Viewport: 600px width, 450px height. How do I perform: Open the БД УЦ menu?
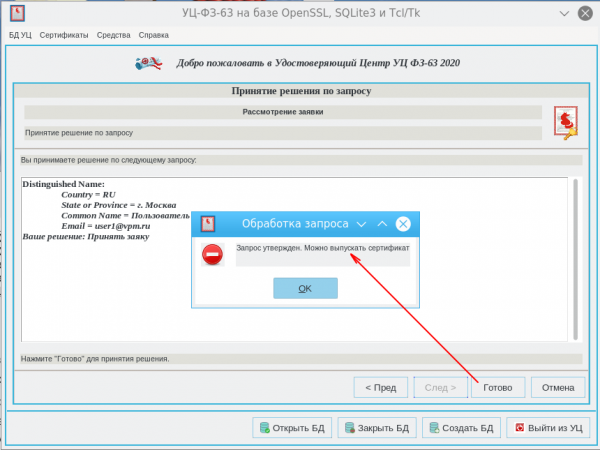(20, 35)
